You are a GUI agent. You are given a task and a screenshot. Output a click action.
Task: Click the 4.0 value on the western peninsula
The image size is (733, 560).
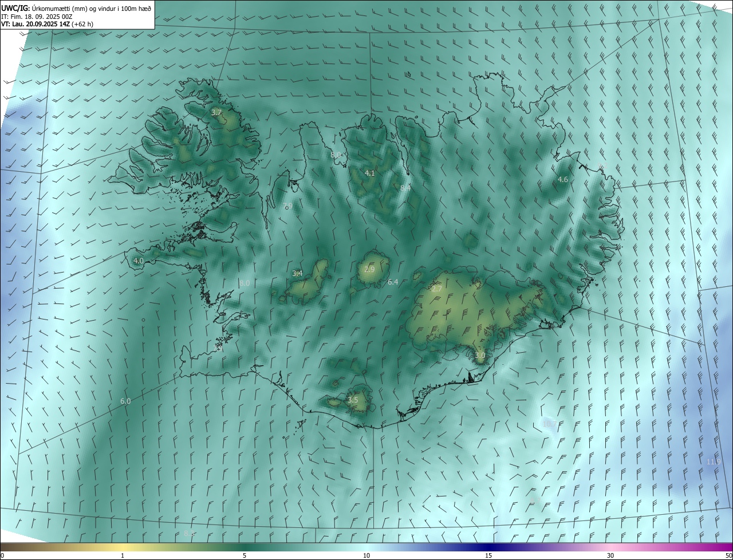[138, 261]
